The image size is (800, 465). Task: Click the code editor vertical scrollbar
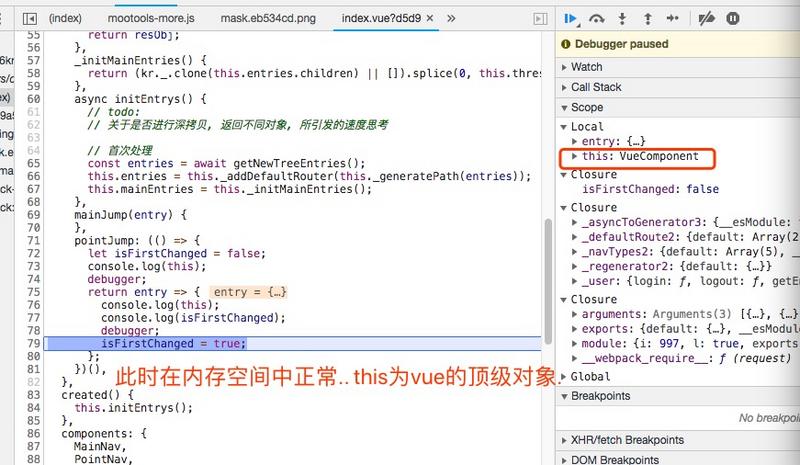tap(548, 282)
